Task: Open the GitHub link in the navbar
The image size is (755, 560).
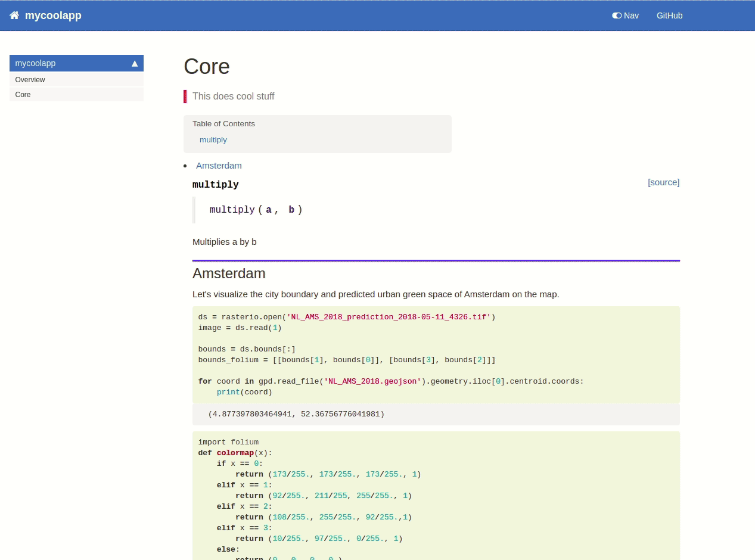Action: pyautogui.click(x=669, y=15)
